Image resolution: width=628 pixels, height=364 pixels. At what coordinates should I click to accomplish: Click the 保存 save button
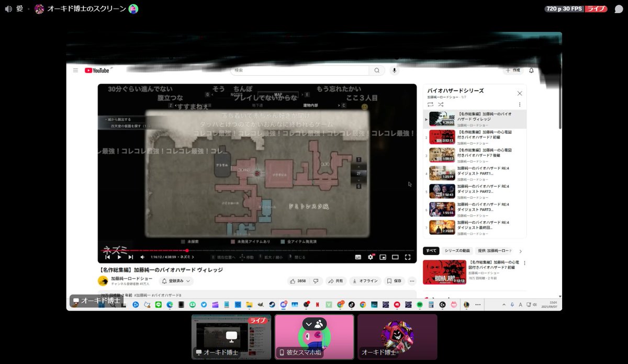coord(395,281)
